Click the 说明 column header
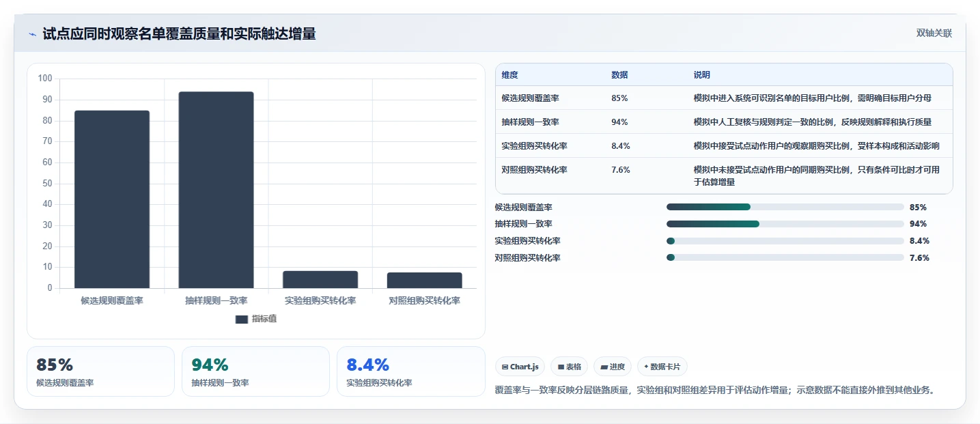Screen dimensions: 980x424 [x=701, y=75]
